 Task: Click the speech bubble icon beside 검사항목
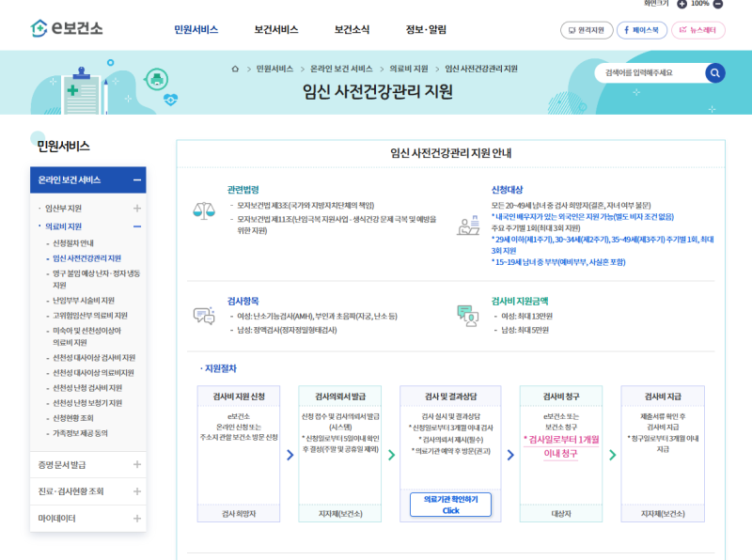click(x=204, y=316)
